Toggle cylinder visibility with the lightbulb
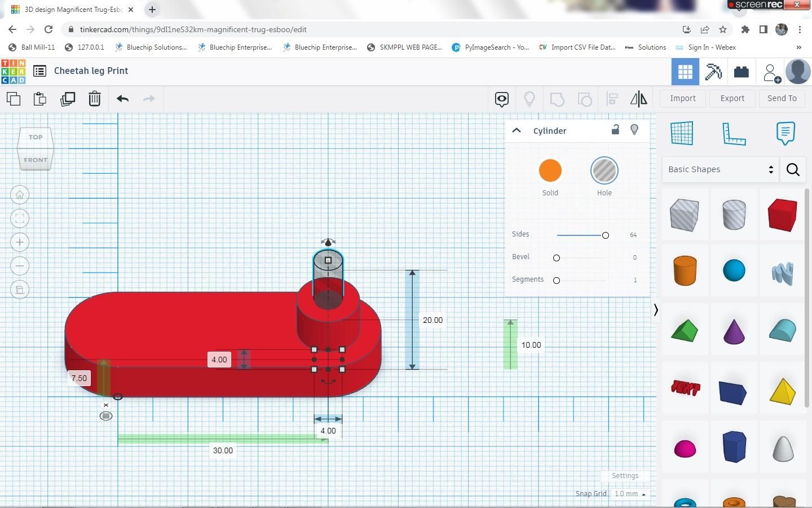 coord(634,130)
